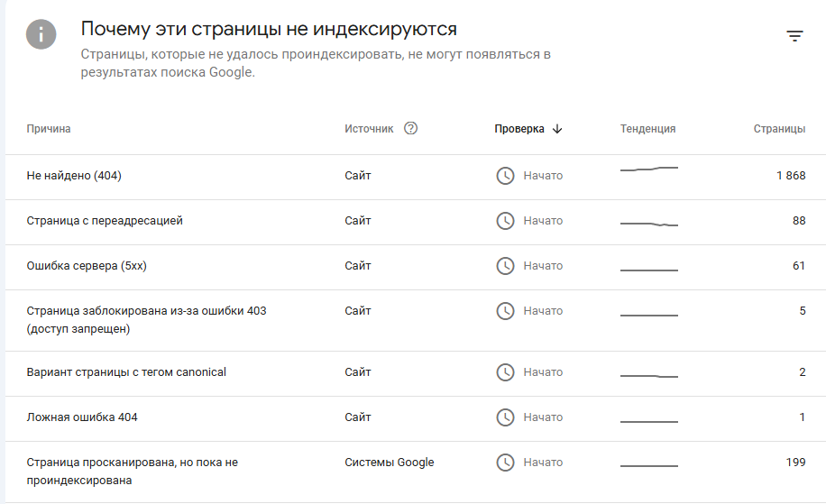The width and height of the screenshot is (826, 504).
Task: Click the Страницы column header
Action: pyautogui.click(x=779, y=129)
